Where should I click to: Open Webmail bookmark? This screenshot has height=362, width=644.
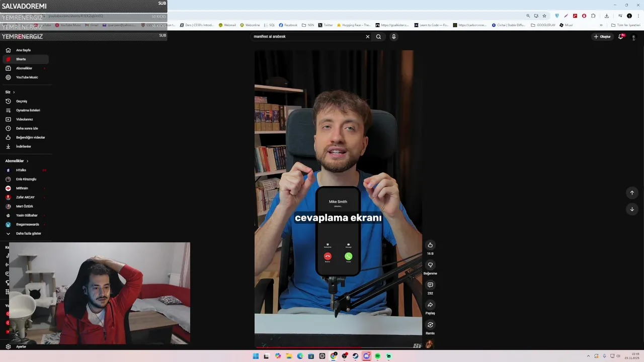(x=227, y=25)
